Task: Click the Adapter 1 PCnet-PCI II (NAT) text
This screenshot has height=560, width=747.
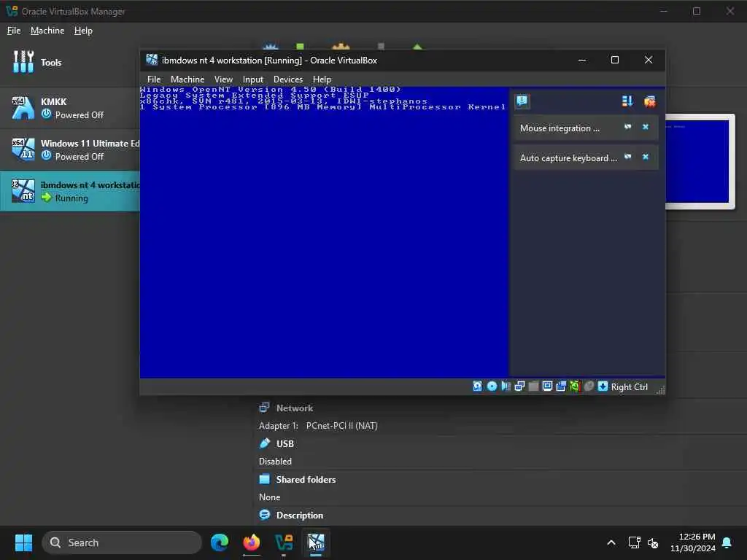Action: click(318, 426)
